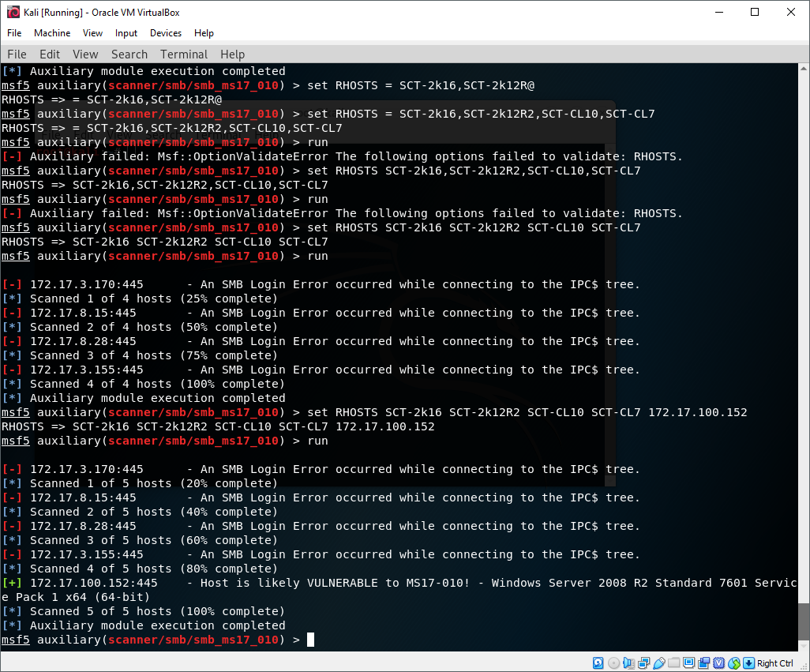Click the network adapters status icon

[643, 663]
